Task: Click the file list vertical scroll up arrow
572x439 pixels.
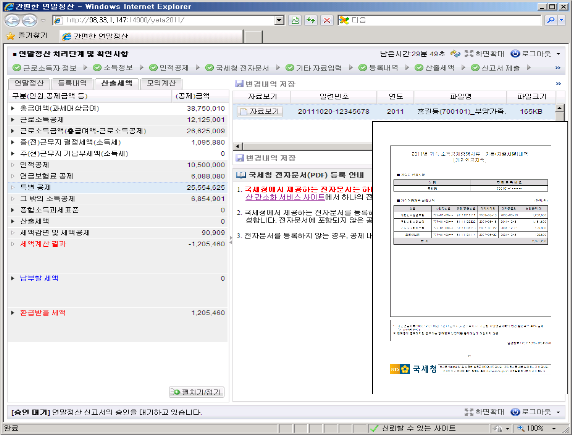Action: (x=560, y=108)
